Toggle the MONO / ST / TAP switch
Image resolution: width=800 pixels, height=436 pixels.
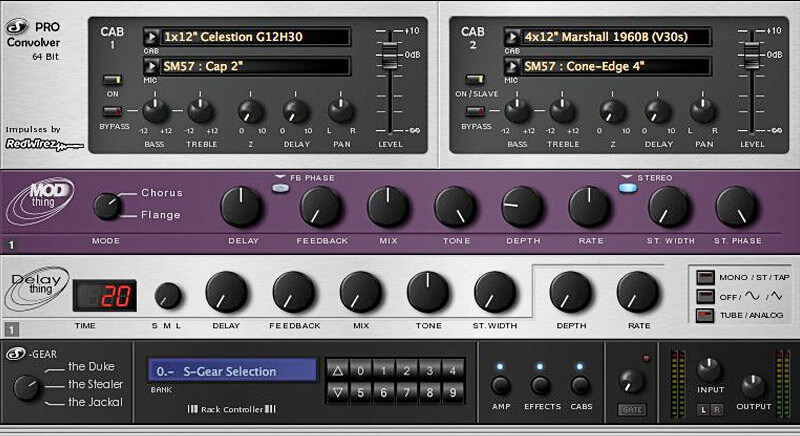[705, 277]
